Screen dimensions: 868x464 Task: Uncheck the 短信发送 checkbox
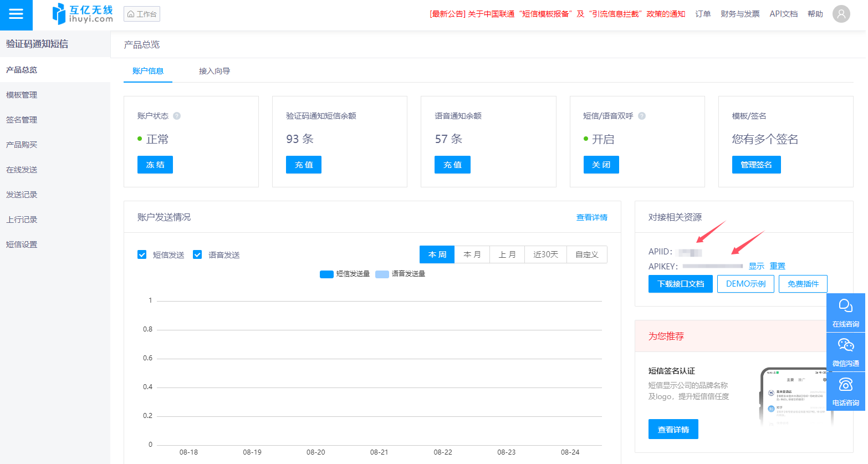[x=142, y=254]
